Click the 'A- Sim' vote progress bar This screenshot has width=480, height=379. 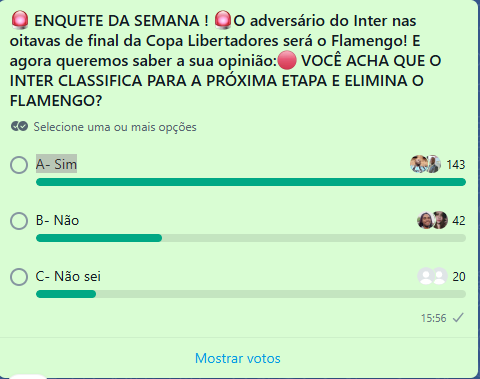coord(251,182)
